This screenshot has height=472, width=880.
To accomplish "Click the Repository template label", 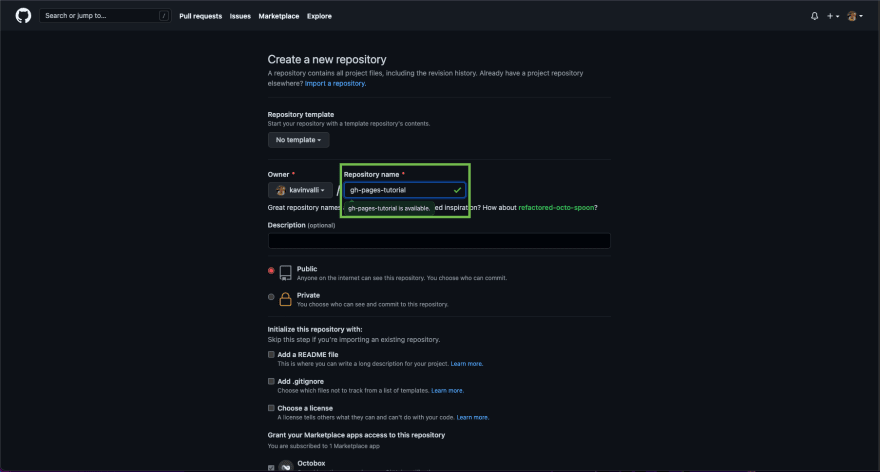I will click(x=301, y=114).
